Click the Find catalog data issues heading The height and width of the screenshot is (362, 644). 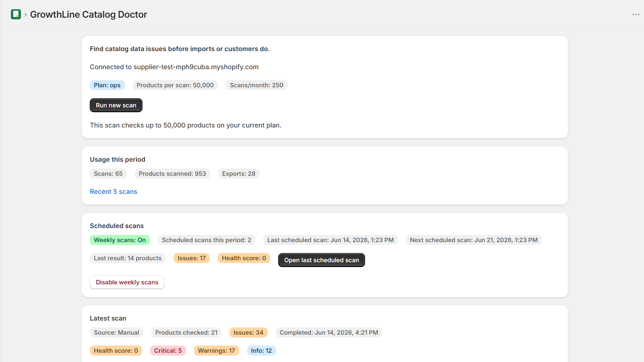tap(180, 49)
